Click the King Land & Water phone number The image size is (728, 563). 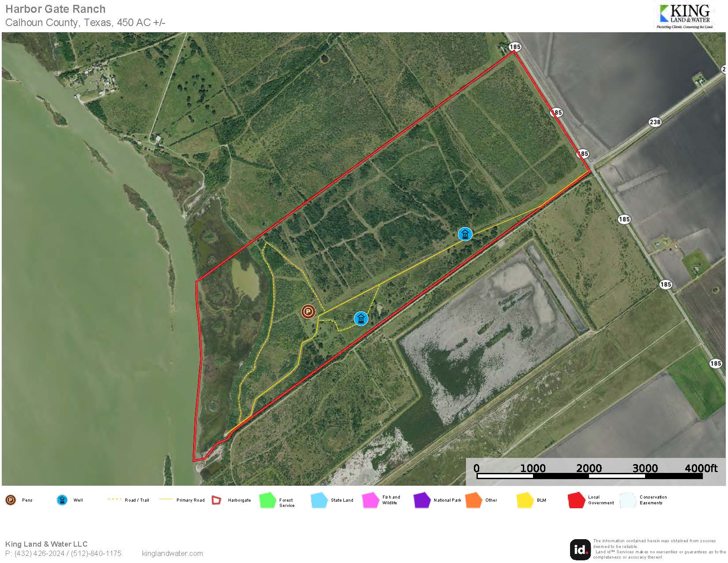pyautogui.click(x=63, y=553)
